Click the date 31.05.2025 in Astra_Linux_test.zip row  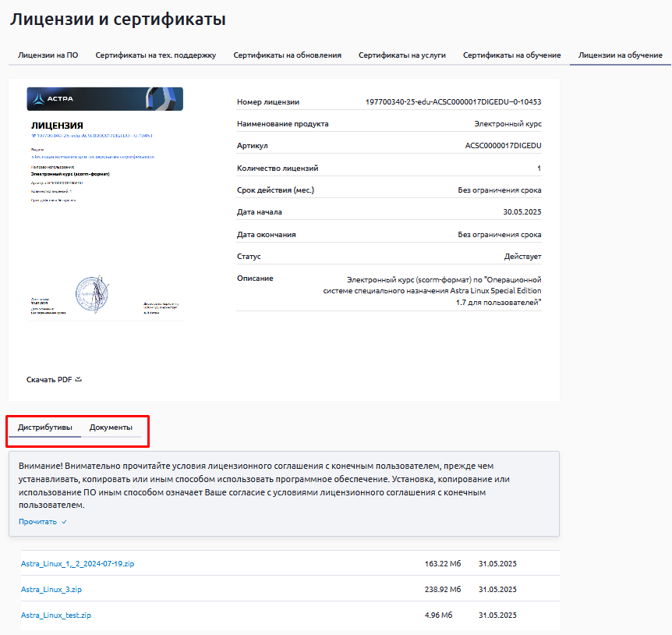coord(497,615)
